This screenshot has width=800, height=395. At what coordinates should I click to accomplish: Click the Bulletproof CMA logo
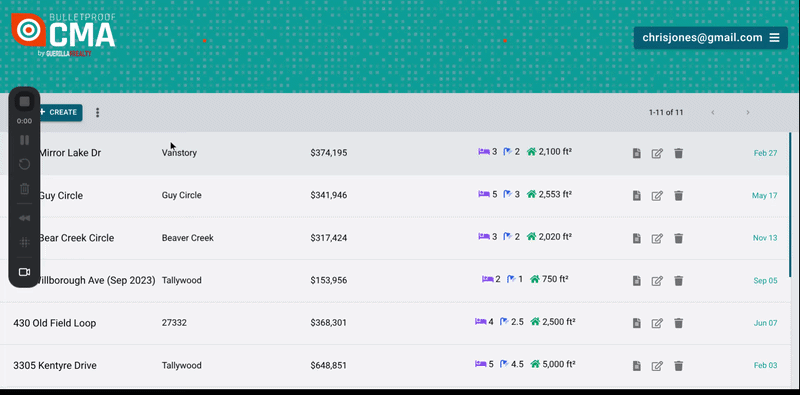[x=63, y=35]
